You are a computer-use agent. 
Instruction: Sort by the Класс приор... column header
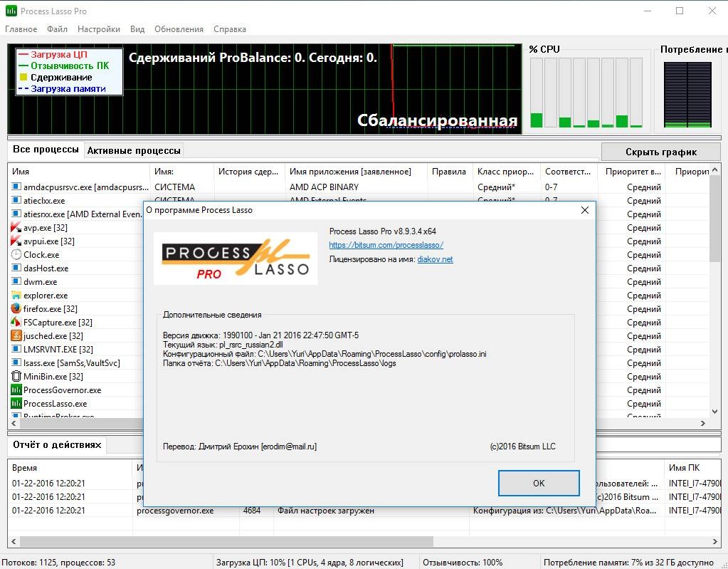pos(506,172)
